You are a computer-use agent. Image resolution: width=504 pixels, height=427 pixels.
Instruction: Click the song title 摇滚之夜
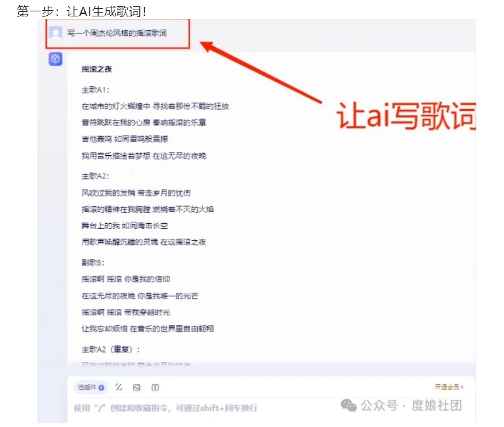(x=97, y=69)
